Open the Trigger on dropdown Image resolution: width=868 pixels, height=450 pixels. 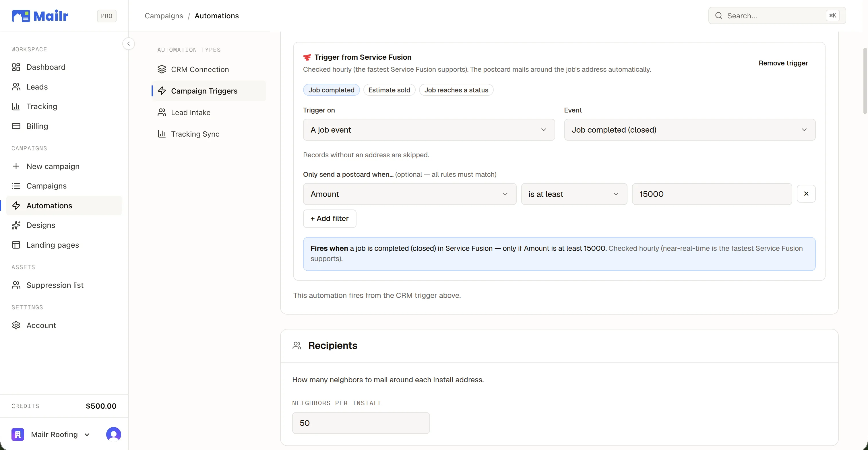tap(429, 130)
